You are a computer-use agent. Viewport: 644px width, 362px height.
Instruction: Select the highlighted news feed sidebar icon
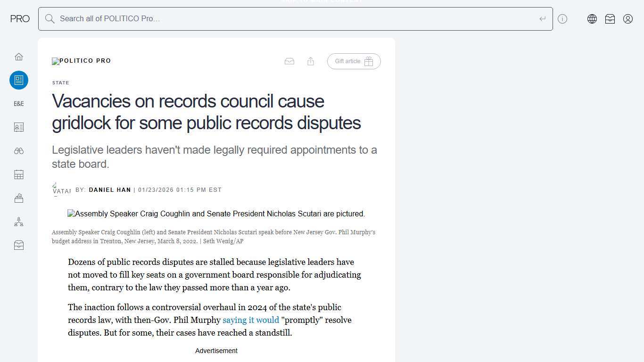click(19, 80)
